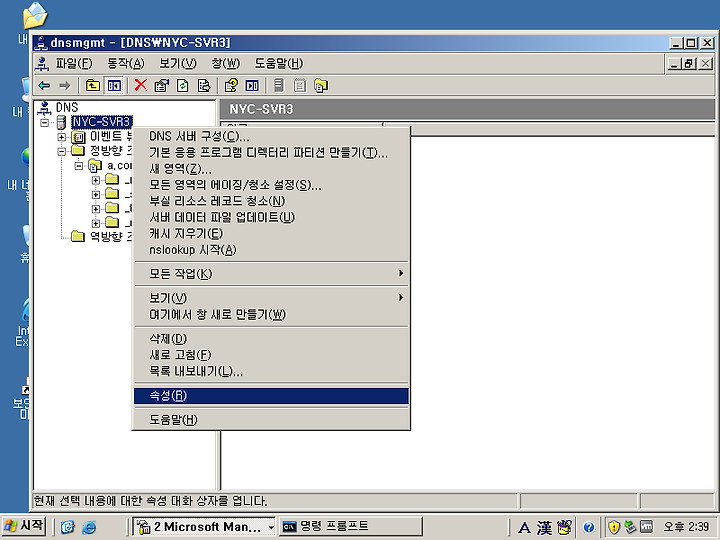
Task: Select 삭제(D) from the context menu
Action: pyautogui.click(x=271, y=339)
